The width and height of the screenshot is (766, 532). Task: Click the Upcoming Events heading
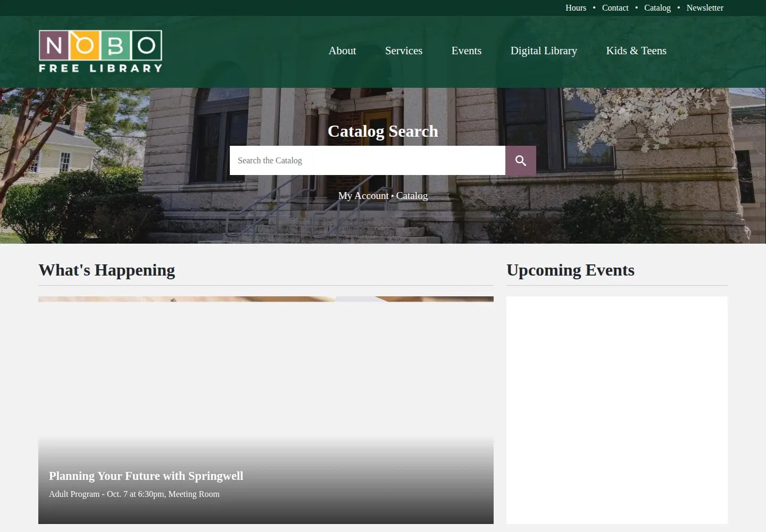pyautogui.click(x=570, y=270)
